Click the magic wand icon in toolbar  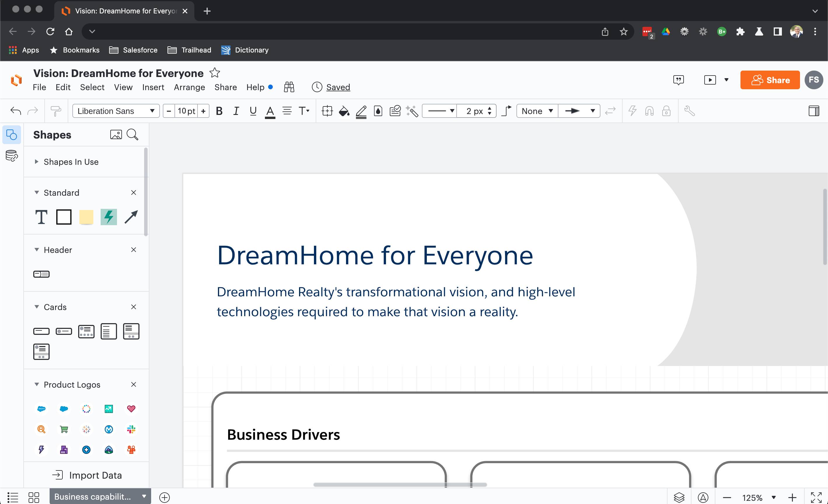point(412,111)
